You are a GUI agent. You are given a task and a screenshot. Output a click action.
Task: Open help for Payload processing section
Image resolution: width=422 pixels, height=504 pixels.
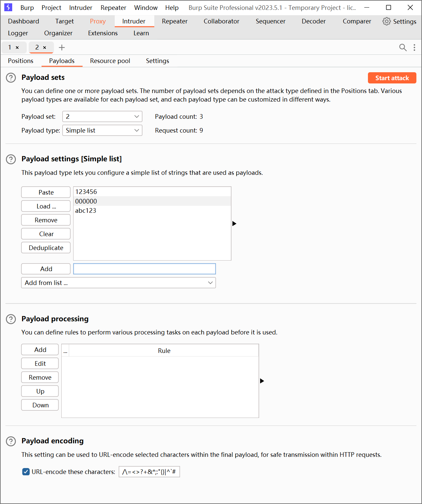11,319
